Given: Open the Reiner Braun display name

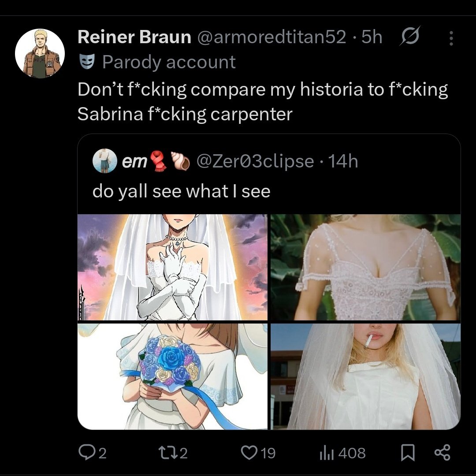Looking at the screenshot, I should click(x=134, y=37).
